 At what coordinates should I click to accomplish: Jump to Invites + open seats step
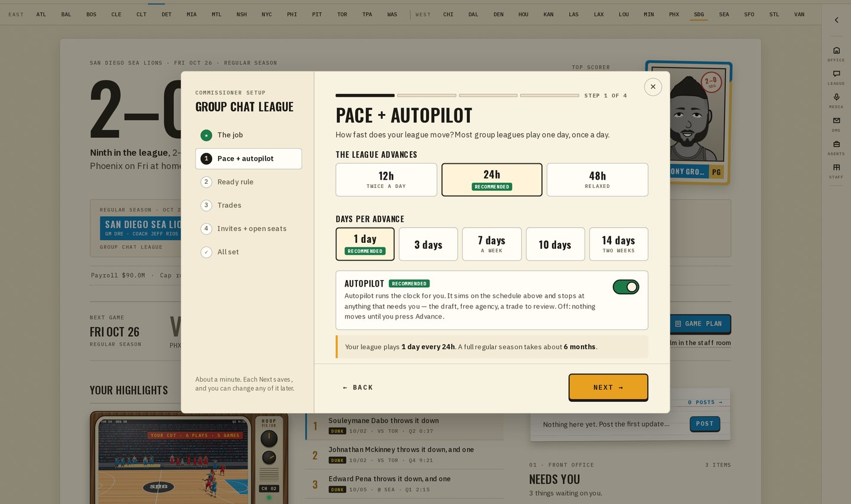pos(249,229)
